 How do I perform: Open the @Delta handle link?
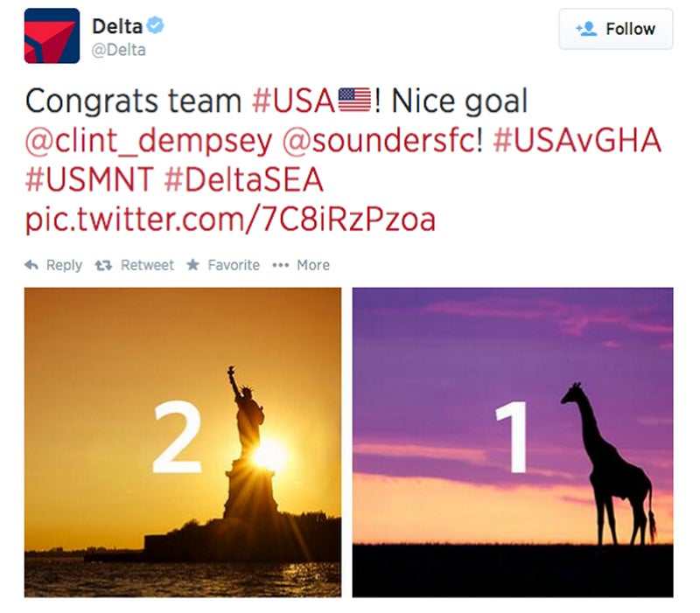coord(119,50)
